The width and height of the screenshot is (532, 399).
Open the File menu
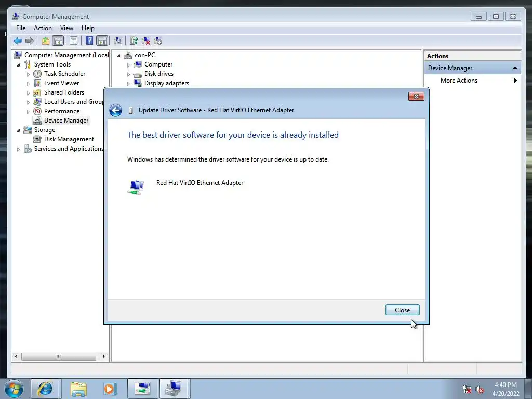[21, 28]
